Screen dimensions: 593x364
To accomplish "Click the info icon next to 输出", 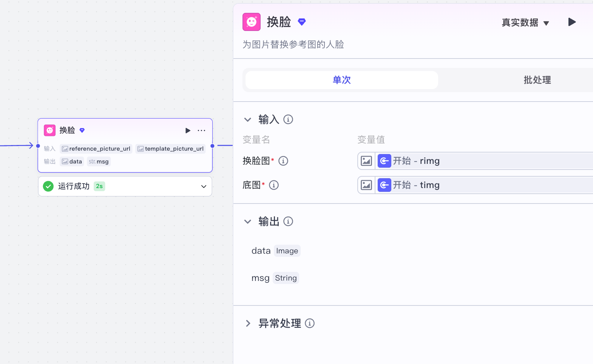I will (x=288, y=221).
